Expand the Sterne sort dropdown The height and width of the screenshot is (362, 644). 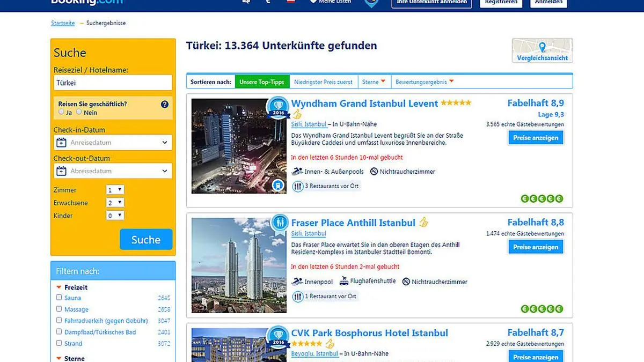[x=374, y=82]
